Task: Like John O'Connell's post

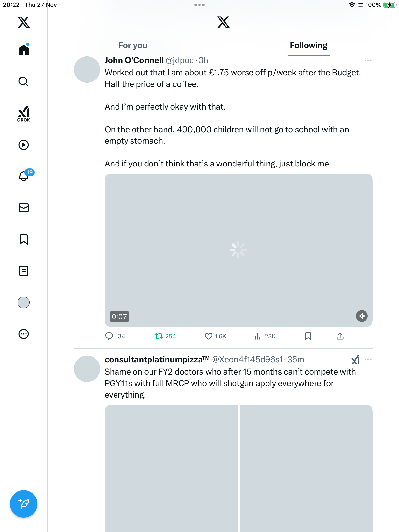Action: click(215, 336)
